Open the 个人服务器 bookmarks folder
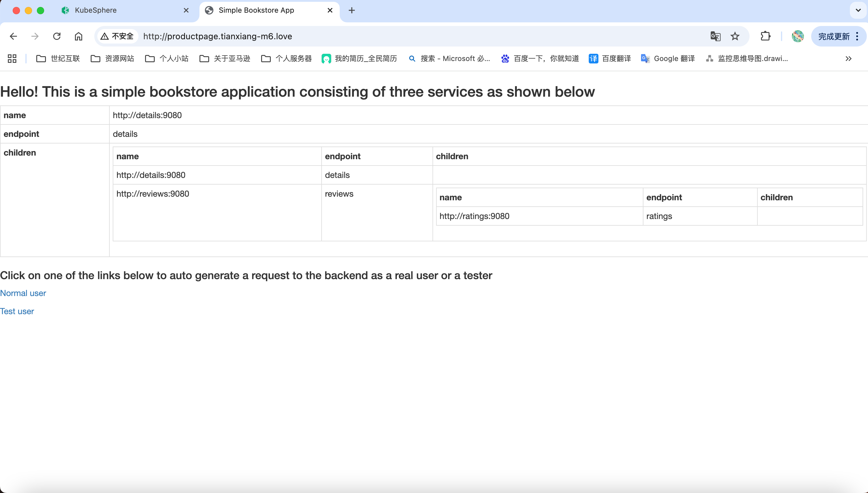The height and width of the screenshot is (493, 868). [x=286, y=59]
